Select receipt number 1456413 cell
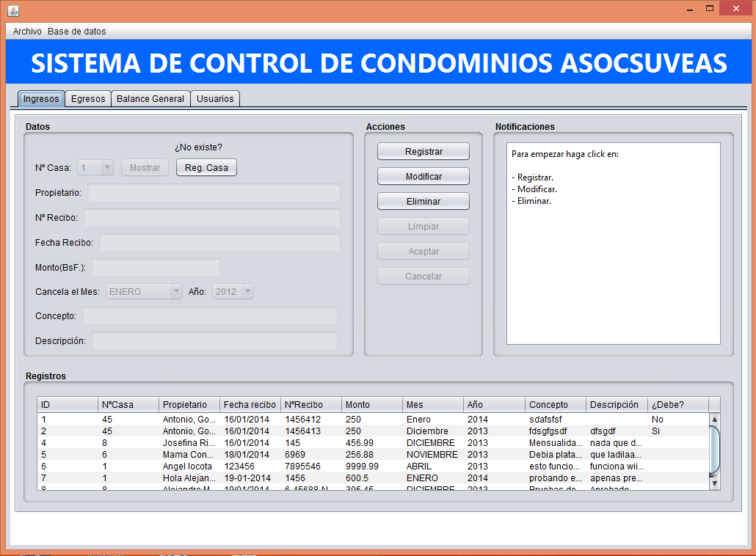 (x=311, y=431)
